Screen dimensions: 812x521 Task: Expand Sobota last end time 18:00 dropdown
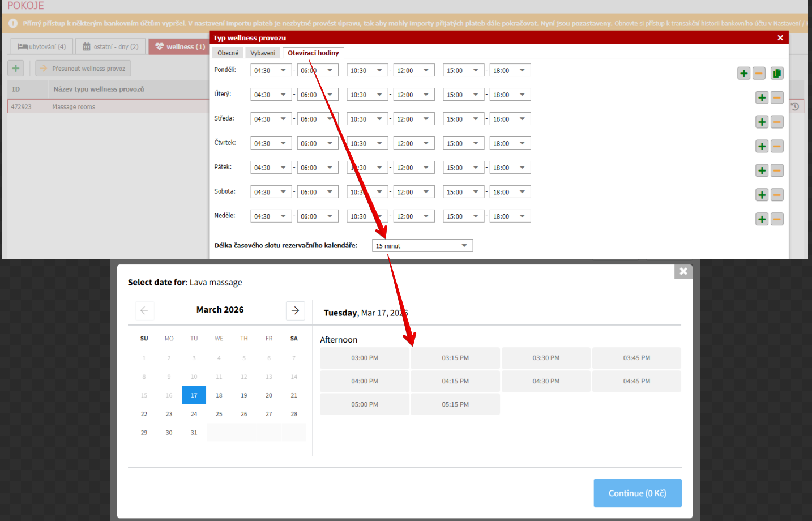[x=510, y=193]
